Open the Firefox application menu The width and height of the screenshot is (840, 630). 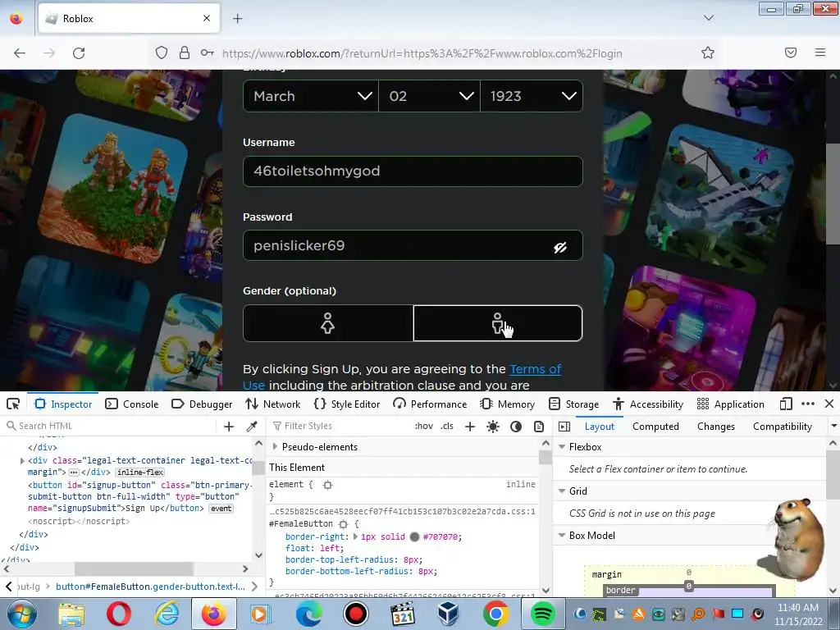[x=820, y=53]
